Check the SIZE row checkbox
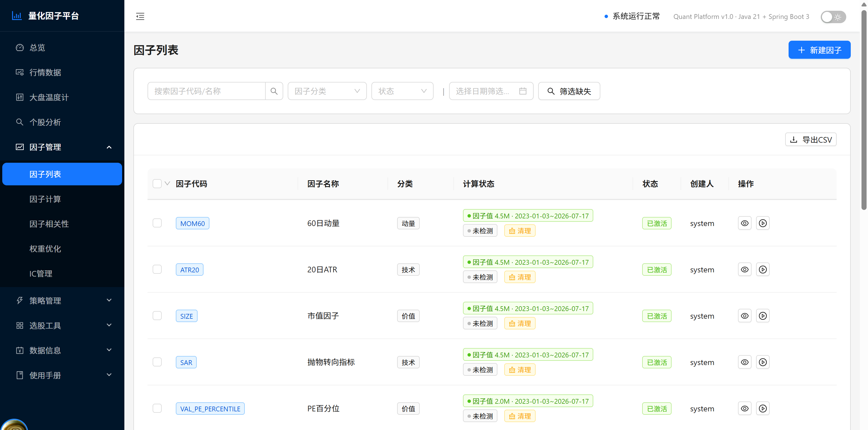The width and height of the screenshot is (868, 430). (157, 316)
